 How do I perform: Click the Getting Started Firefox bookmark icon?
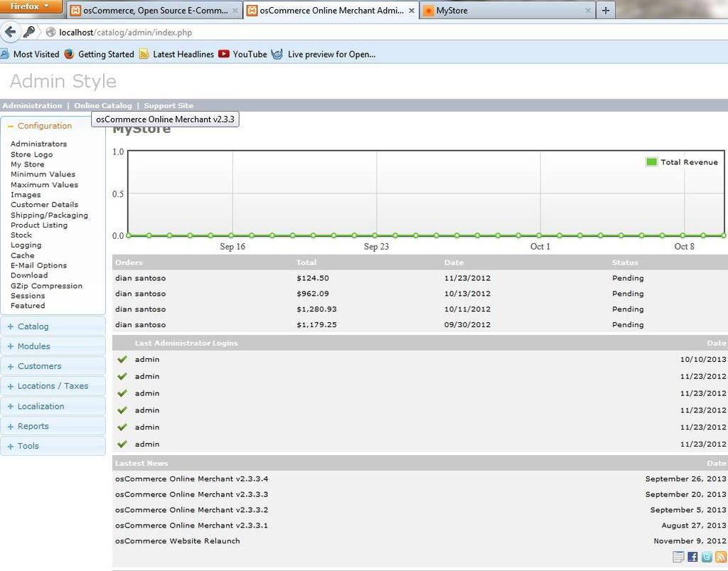click(69, 54)
